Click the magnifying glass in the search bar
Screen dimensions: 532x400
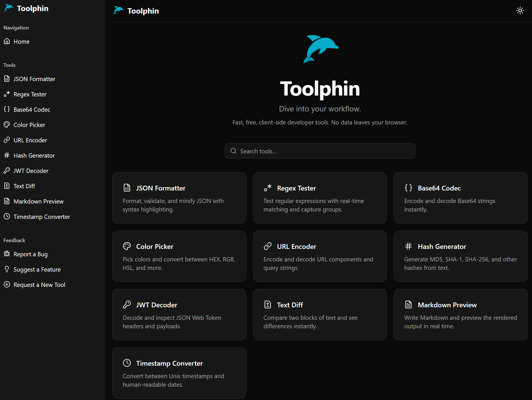point(233,151)
